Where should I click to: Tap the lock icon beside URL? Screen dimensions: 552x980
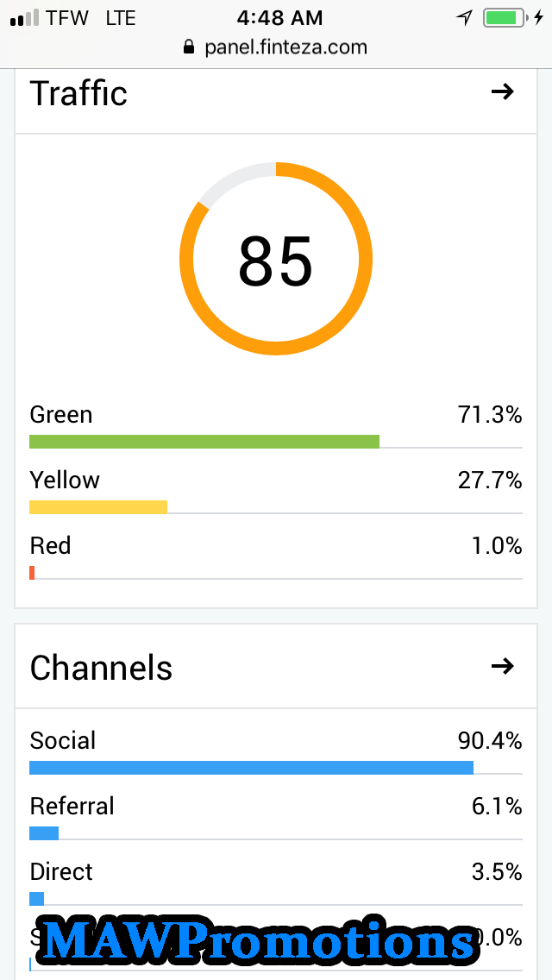190,47
